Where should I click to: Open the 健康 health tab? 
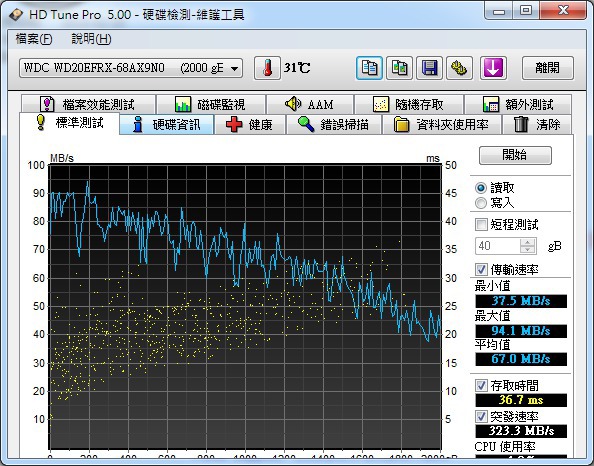coord(250,125)
